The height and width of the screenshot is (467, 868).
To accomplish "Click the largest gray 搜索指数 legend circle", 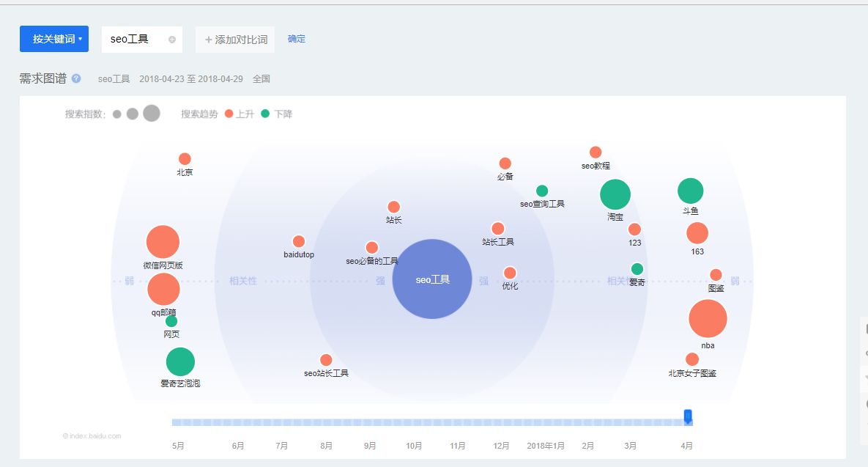I will click(152, 113).
